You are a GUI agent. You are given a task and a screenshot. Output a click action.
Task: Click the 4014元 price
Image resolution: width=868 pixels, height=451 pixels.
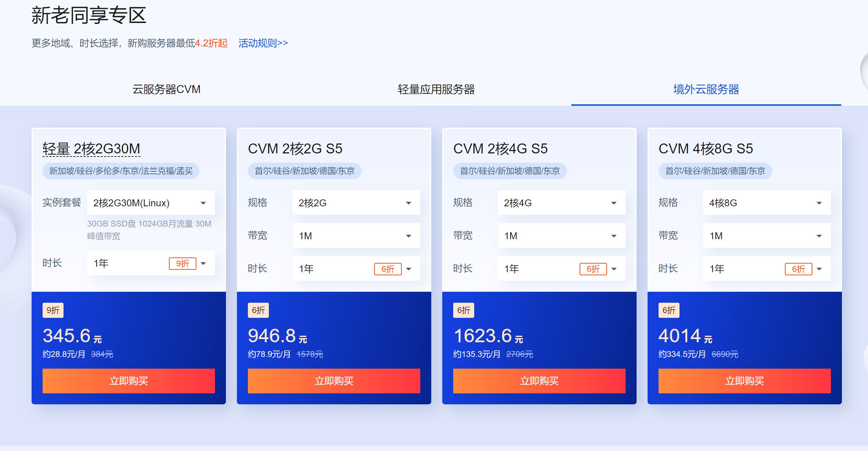pyautogui.click(x=685, y=336)
